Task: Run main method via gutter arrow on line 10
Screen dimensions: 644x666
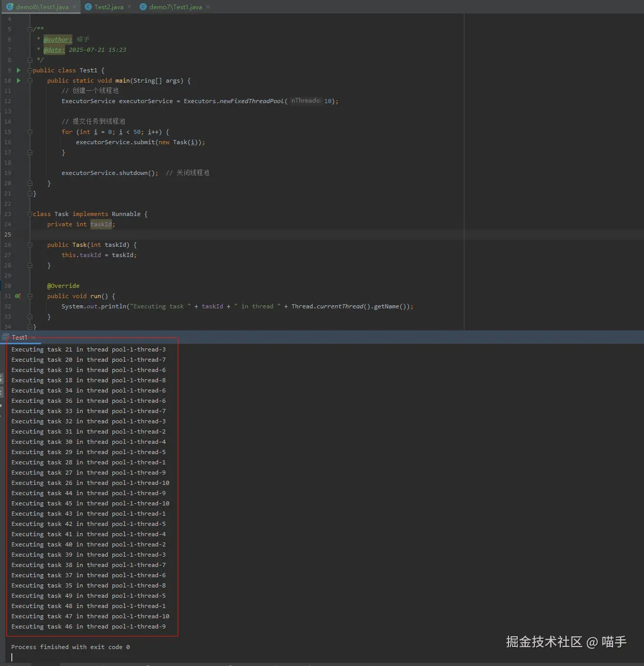Action: click(x=18, y=81)
